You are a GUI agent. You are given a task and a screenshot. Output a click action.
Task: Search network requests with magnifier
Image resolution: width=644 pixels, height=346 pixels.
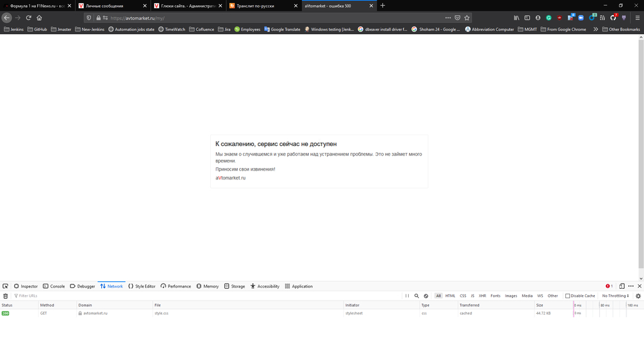coord(416,296)
